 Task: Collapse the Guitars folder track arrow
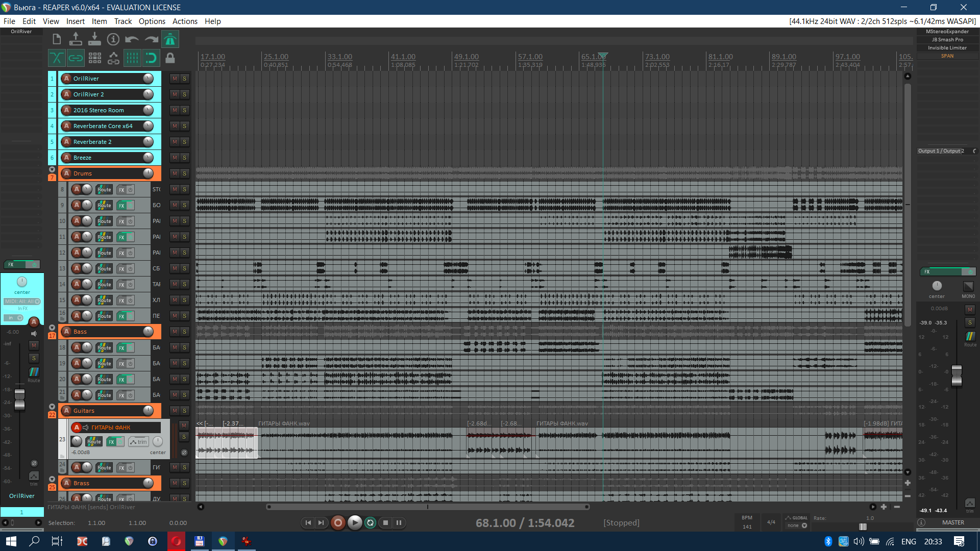tap(52, 407)
